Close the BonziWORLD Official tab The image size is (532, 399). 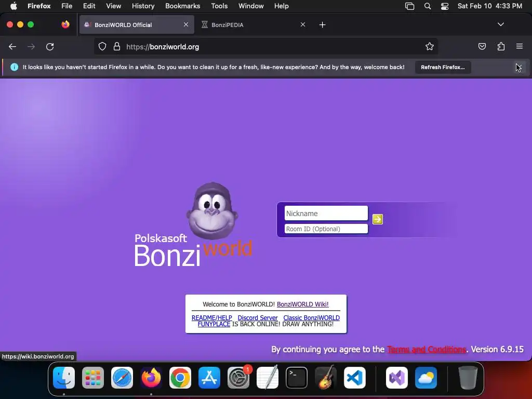click(x=186, y=24)
